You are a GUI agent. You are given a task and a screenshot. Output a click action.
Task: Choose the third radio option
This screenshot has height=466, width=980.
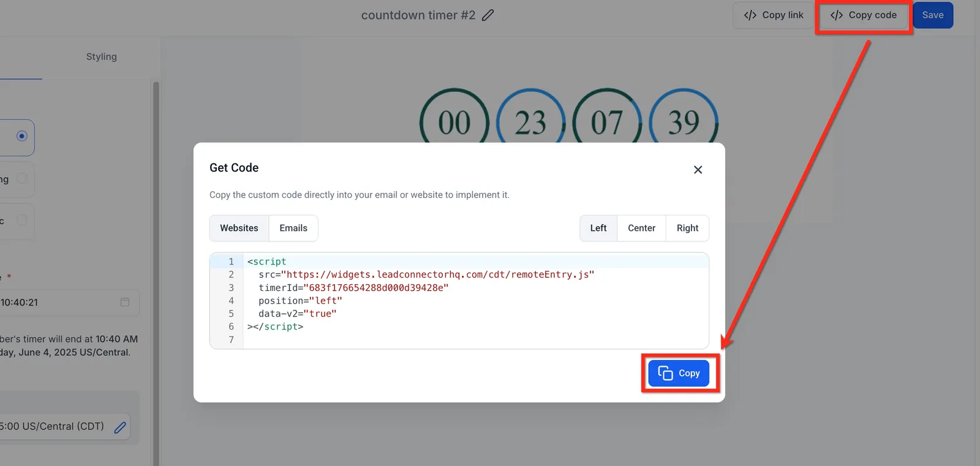pos(22,219)
